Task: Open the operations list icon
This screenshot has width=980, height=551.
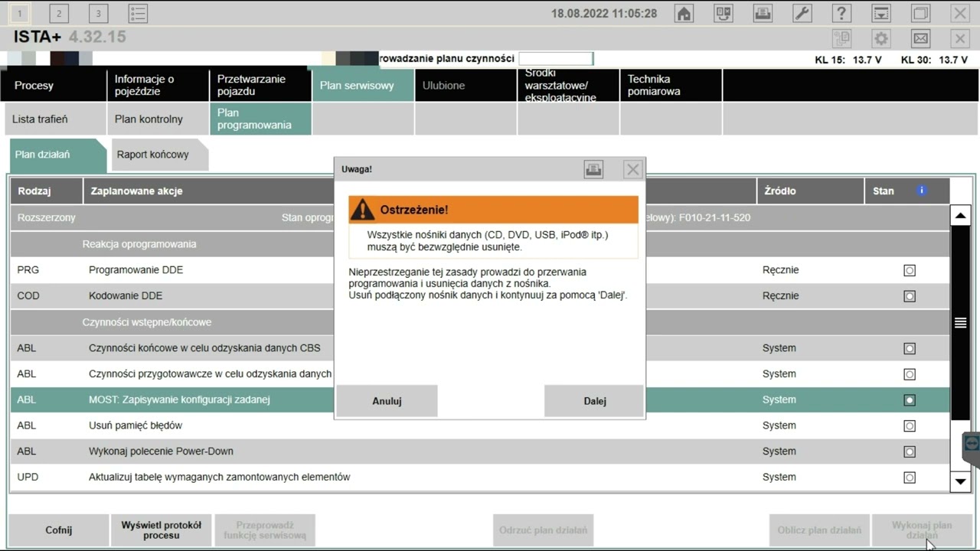Action: point(138,13)
